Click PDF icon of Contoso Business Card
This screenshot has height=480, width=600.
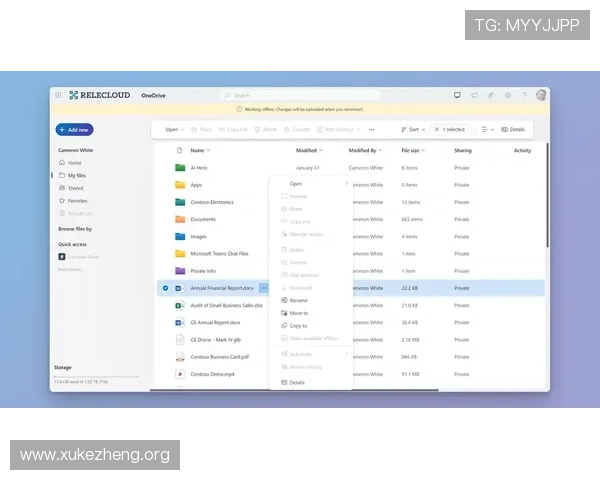(x=180, y=357)
